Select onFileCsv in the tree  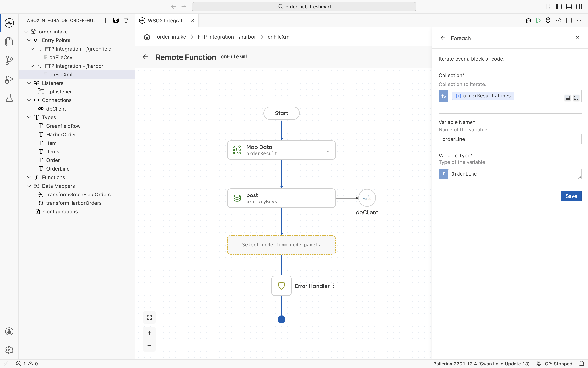tap(61, 57)
